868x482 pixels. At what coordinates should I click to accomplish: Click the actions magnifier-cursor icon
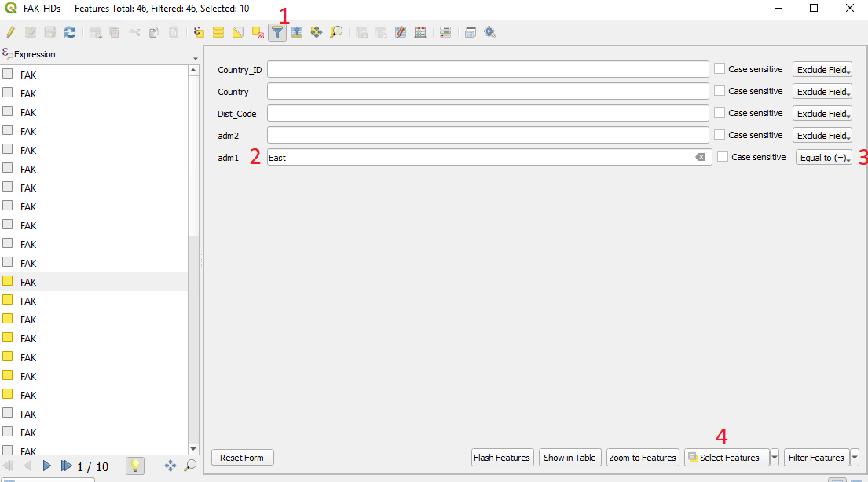490,32
